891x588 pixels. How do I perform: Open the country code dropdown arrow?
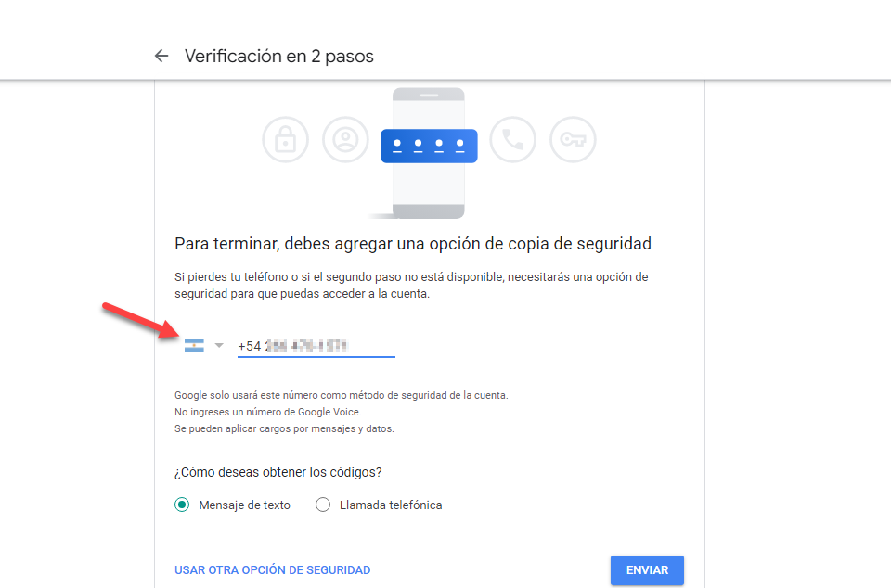tap(219, 345)
